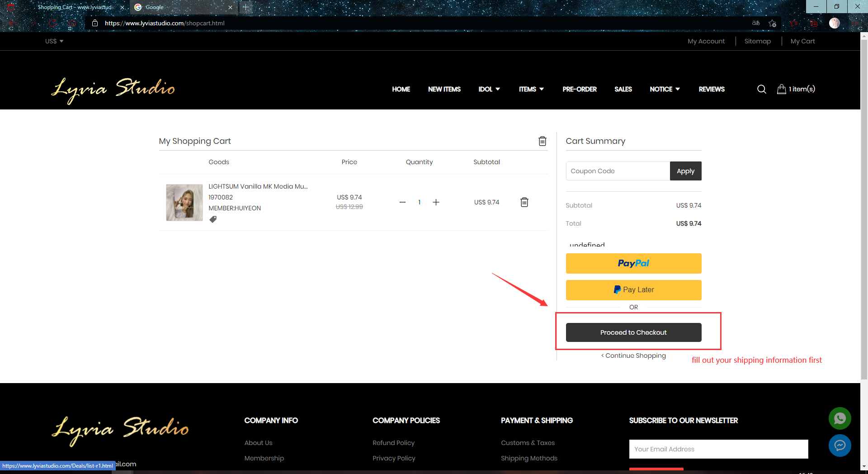Click the Sitemap link
The height and width of the screenshot is (474, 868).
pos(758,41)
